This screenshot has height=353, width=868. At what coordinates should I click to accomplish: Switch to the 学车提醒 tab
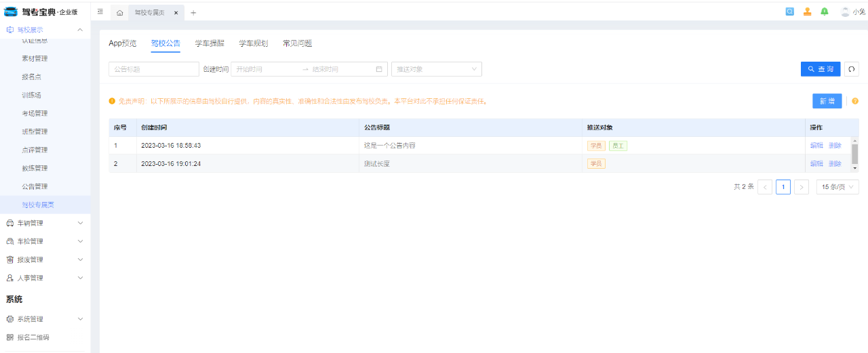point(210,43)
